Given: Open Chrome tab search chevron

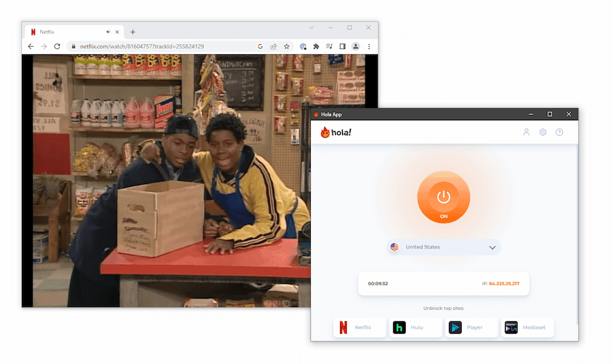Looking at the screenshot, I should click(x=311, y=28).
